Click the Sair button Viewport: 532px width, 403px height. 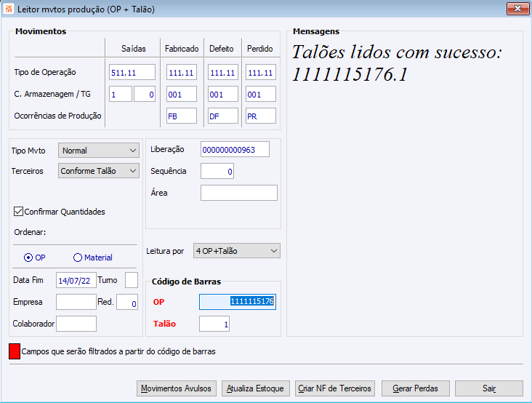pyautogui.click(x=489, y=388)
